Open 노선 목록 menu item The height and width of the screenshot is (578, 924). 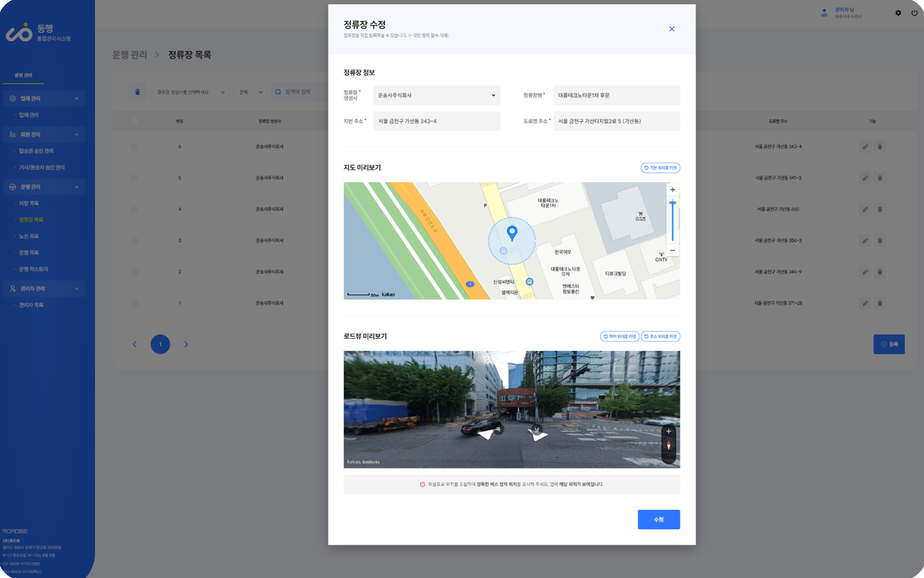coord(29,236)
